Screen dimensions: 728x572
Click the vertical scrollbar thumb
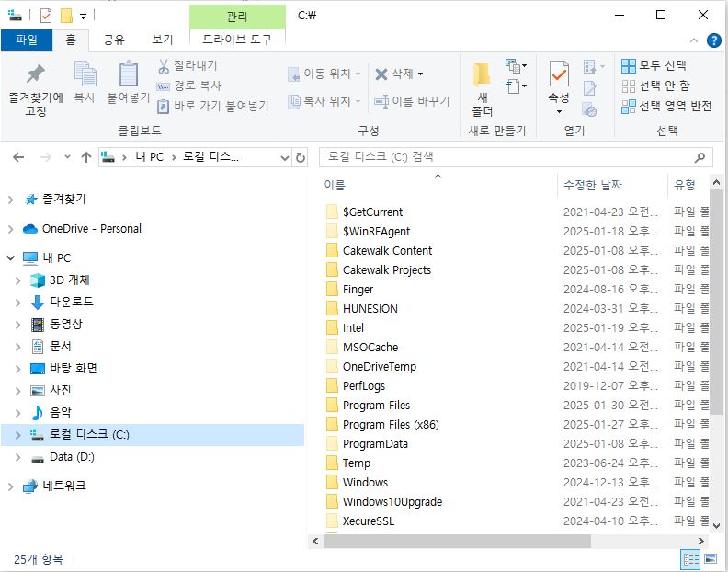click(716, 303)
